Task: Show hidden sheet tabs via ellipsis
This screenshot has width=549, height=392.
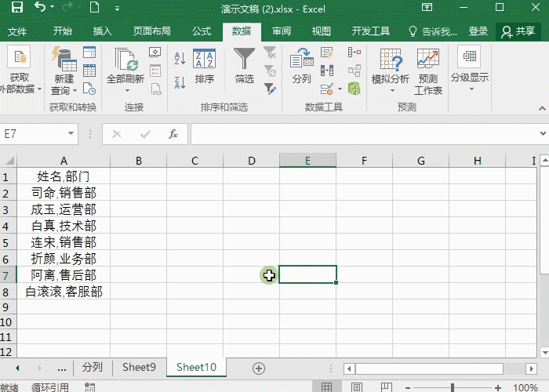Action: [62, 368]
